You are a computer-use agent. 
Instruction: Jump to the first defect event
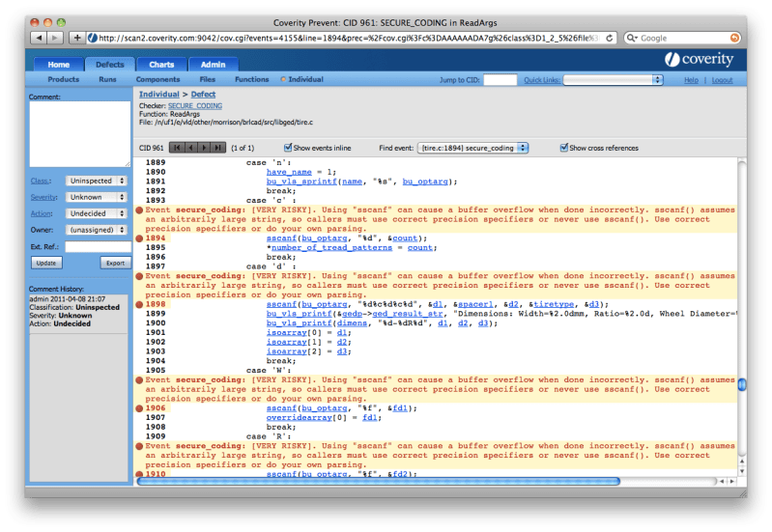pyautogui.click(x=177, y=148)
